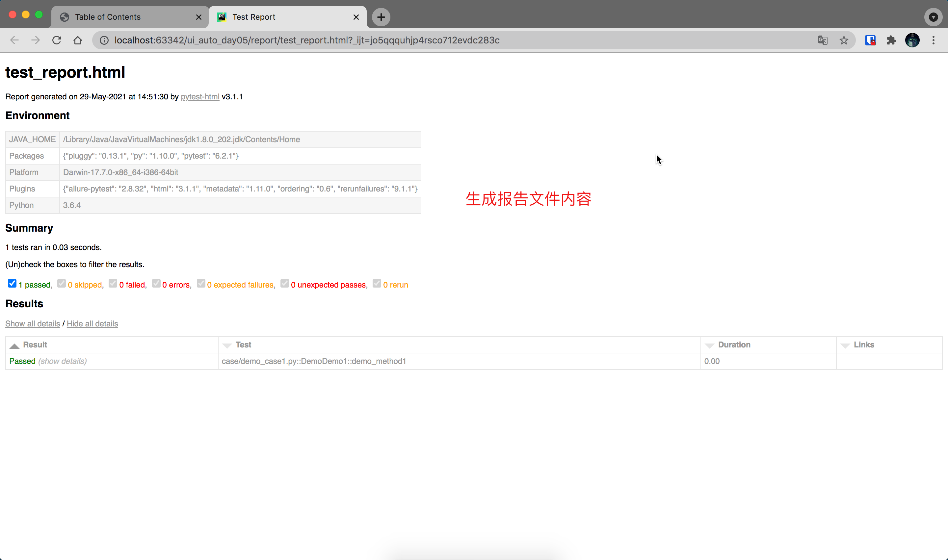Select the Test Report tab
The height and width of the screenshot is (560, 948).
(x=254, y=17)
